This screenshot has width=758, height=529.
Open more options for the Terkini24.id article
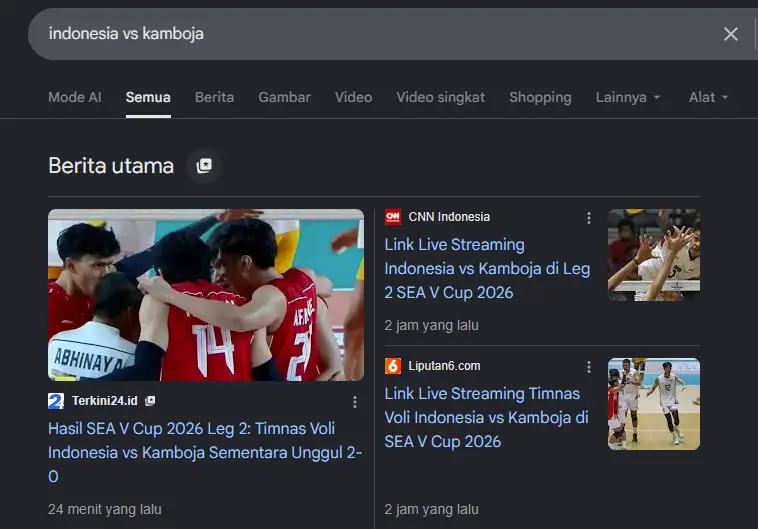tap(355, 402)
